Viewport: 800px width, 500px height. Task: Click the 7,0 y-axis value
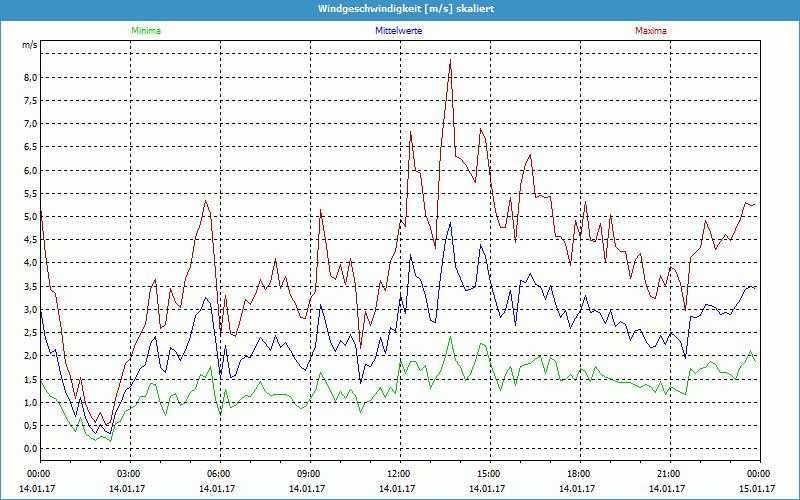click(31, 124)
